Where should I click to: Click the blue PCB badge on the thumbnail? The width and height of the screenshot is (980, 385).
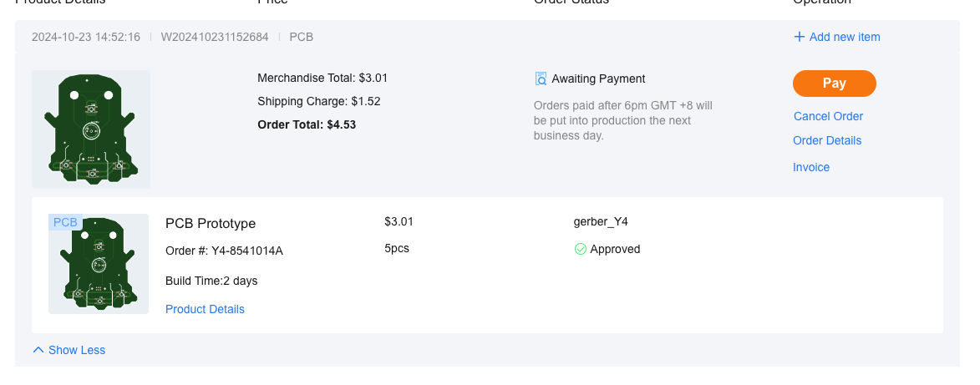pos(65,222)
